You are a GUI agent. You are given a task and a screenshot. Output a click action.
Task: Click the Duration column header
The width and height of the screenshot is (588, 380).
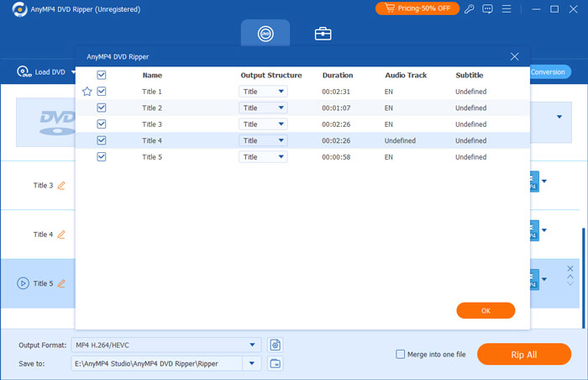coord(338,75)
